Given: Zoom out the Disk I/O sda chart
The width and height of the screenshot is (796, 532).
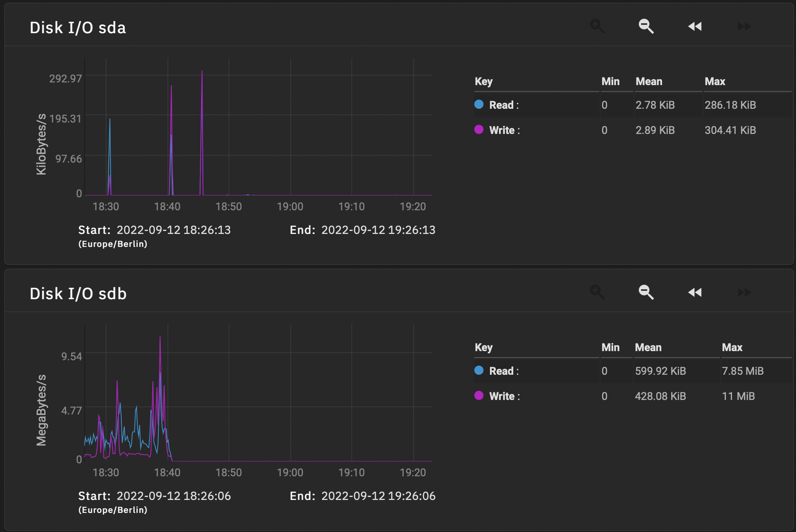Looking at the screenshot, I should click(x=646, y=26).
